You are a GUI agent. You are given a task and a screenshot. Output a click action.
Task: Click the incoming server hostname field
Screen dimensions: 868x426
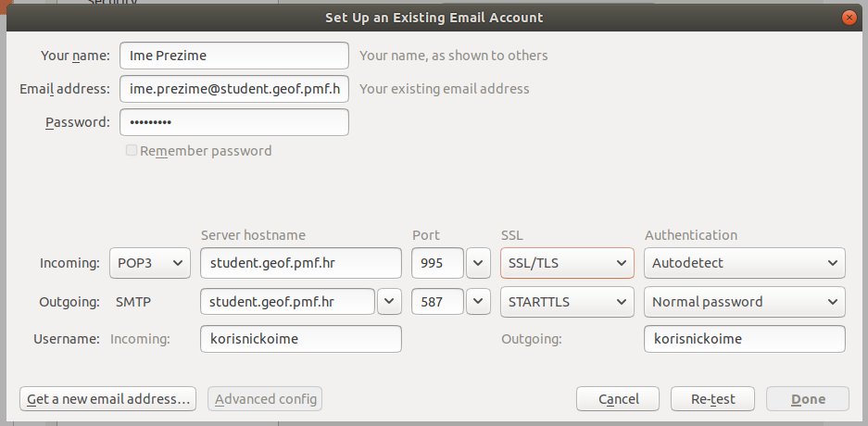click(x=301, y=263)
